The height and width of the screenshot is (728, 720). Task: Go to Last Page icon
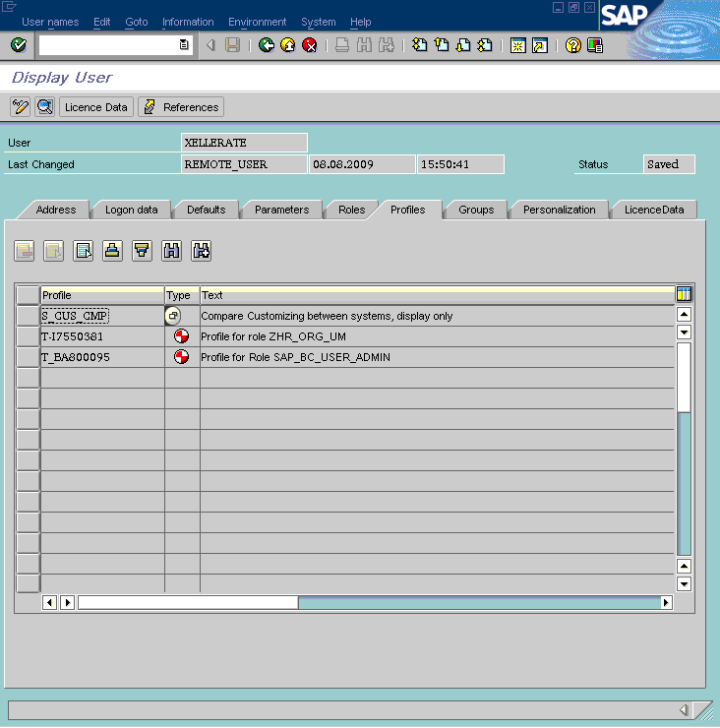[x=485, y=45]
